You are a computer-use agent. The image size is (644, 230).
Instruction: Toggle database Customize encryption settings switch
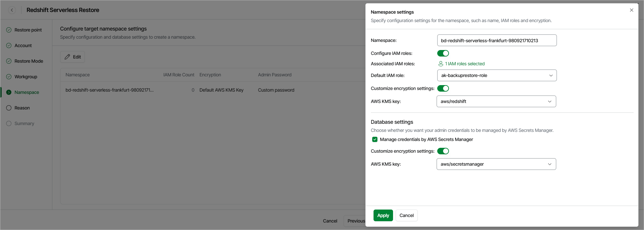tap(443, 151)
